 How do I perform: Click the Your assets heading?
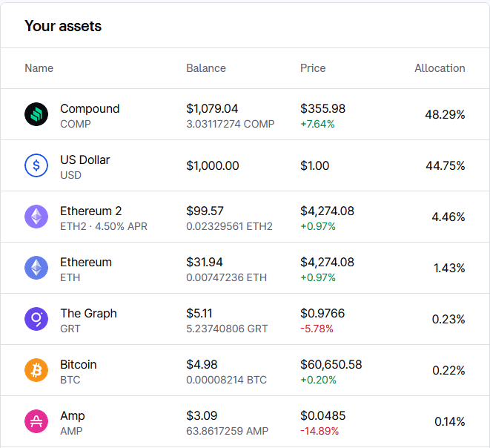click(x=63, y=26)
